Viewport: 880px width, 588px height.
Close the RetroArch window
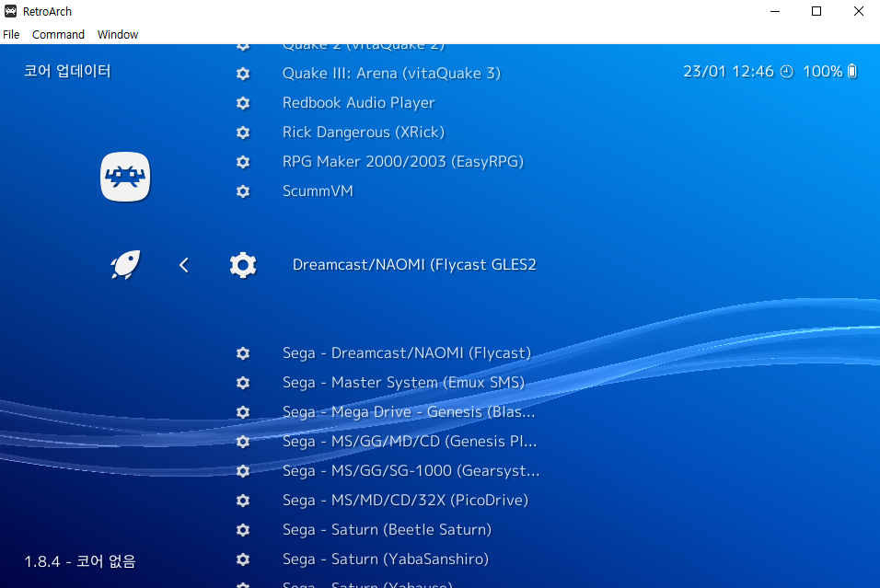859,11
